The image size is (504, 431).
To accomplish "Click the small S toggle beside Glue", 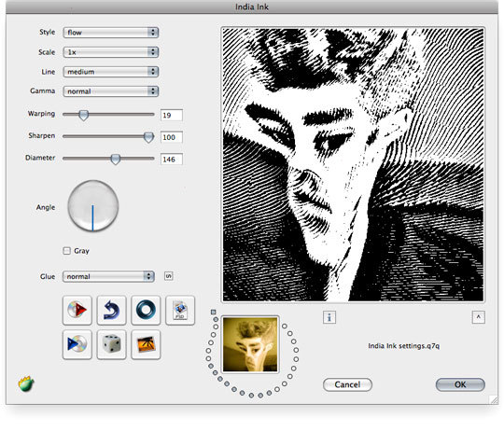I will tap(169, 276).
